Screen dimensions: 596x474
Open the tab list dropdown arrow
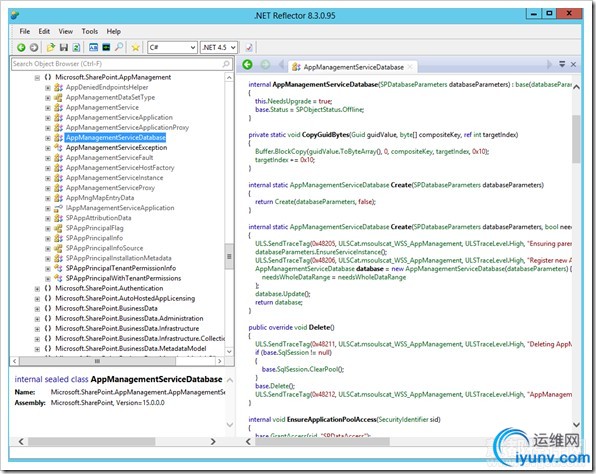pos(562,65)
